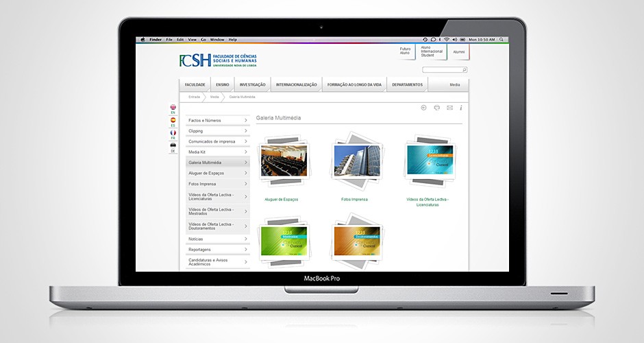Open the ENSINO navigation tab

(x=223, y=85)
